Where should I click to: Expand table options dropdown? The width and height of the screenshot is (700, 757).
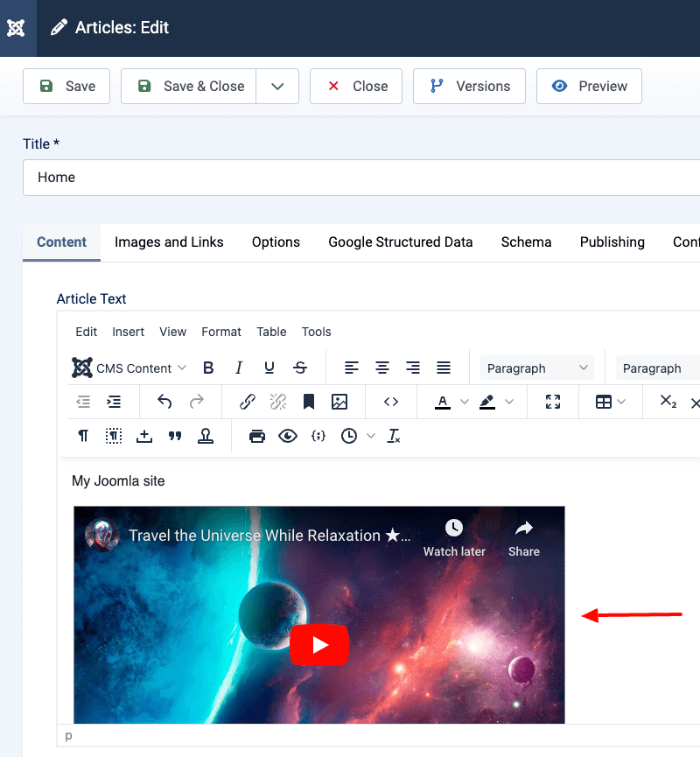[x=621, y=402]
